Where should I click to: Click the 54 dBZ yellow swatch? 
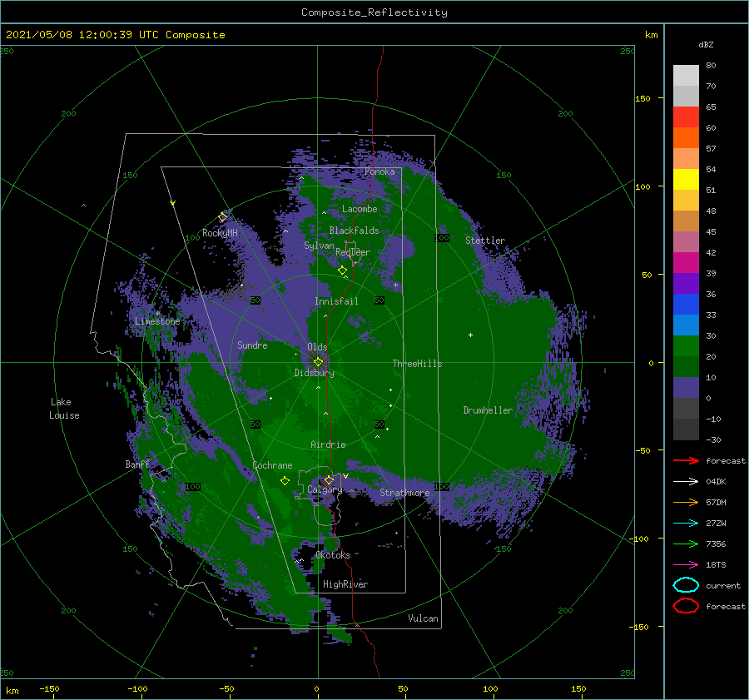point(686,179)
